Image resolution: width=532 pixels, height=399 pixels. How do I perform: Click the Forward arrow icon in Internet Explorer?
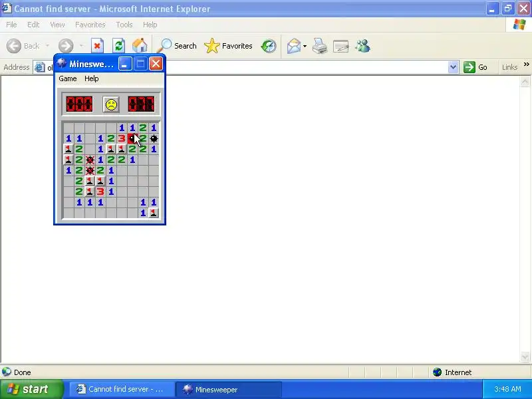point(66,46)
